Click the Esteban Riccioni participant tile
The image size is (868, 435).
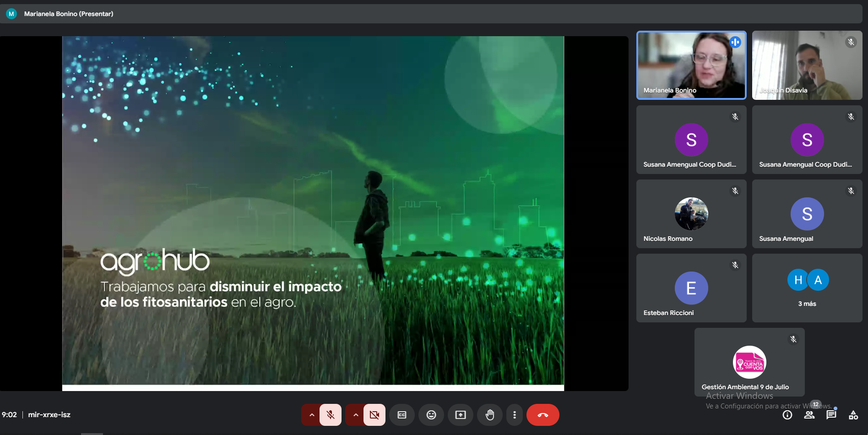click(x=691, y=288)
